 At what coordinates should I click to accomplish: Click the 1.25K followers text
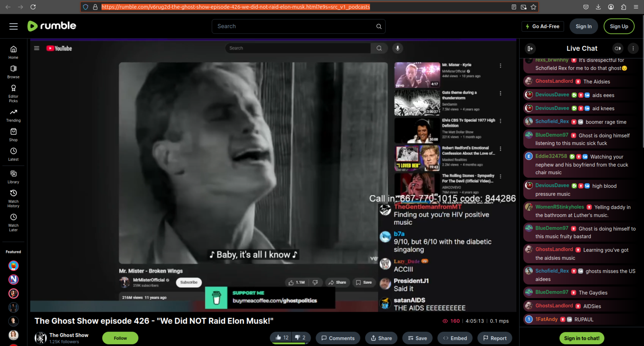tap(64, 342)
